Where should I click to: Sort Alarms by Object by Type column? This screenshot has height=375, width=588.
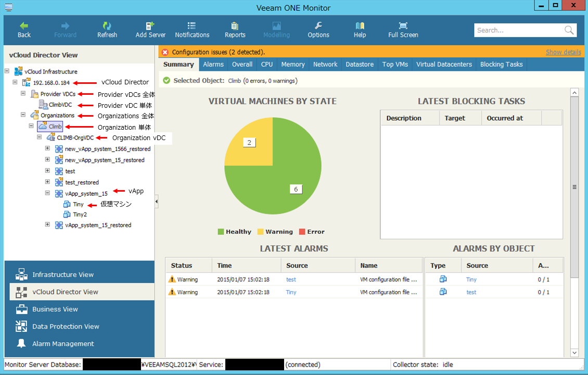click(443, 266)
